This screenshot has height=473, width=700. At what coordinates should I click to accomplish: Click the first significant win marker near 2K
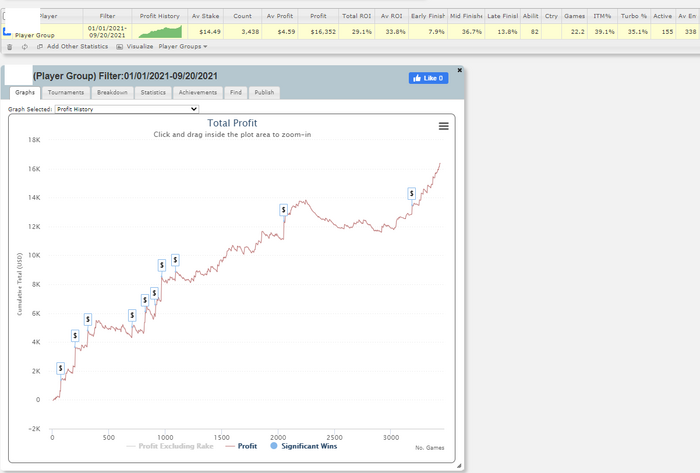coord(60,369)
